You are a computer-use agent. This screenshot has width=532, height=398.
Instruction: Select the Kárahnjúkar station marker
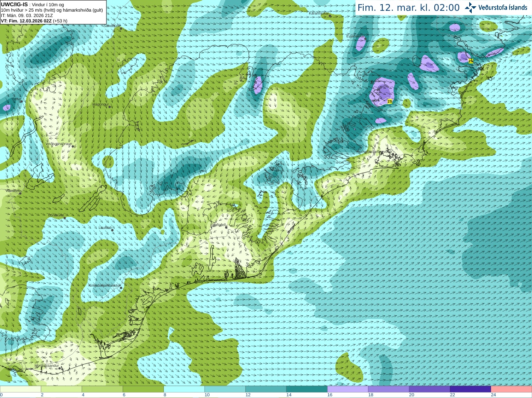330,16
